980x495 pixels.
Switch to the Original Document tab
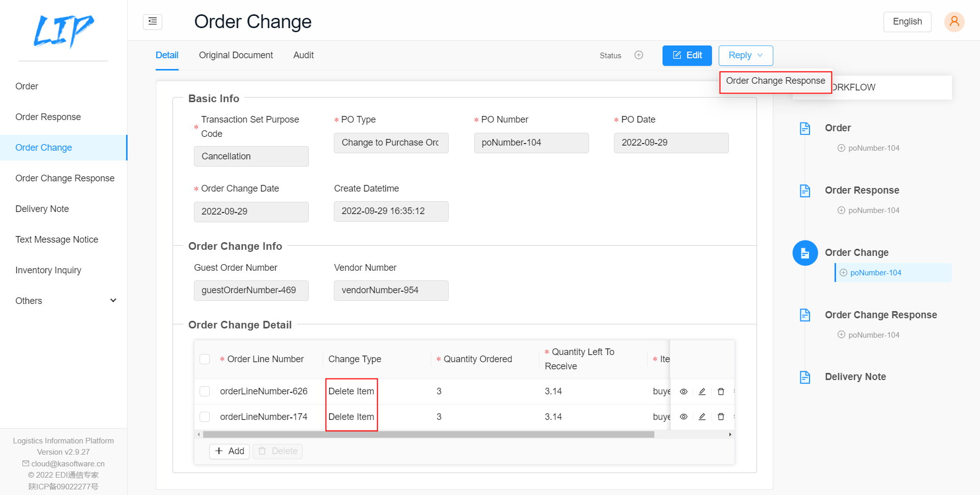pos(236,55)
